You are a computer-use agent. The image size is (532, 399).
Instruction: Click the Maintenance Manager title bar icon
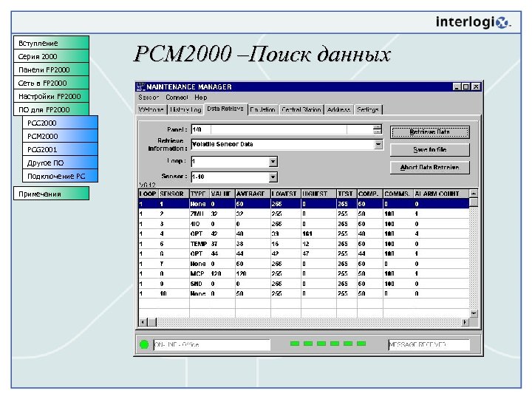pyautogui.click(x=140, y=87)
